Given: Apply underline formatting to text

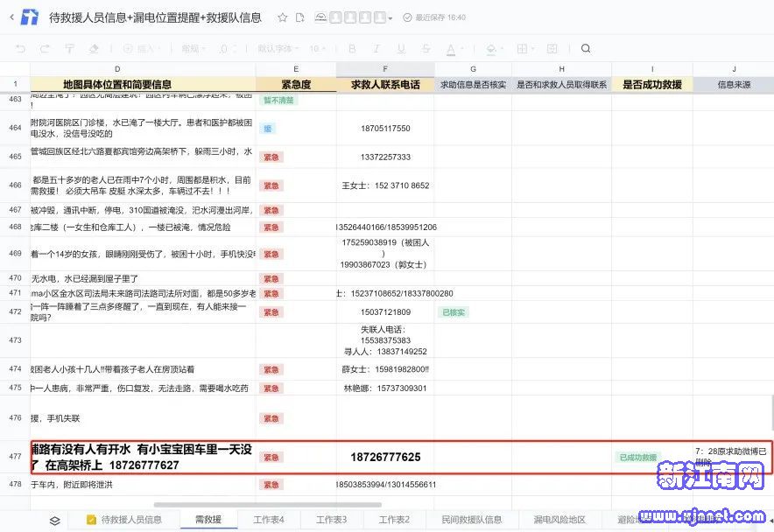Looking at the screenshot, I should (x=401, y=48).
